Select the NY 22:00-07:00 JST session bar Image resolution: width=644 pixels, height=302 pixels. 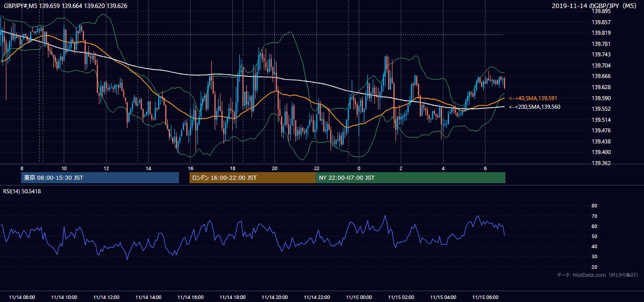click(x=411, y=178)
